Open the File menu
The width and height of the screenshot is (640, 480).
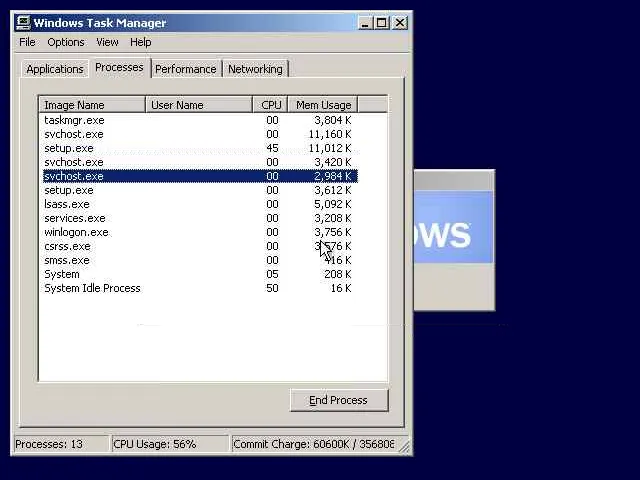click(27, 42)
